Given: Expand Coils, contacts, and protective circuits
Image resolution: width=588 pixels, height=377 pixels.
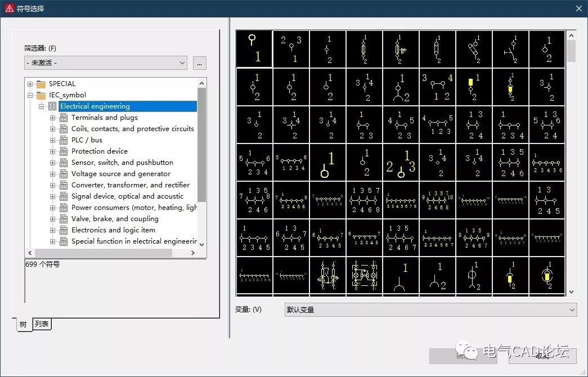Looking at the screenshot, I should pos(52,129).
